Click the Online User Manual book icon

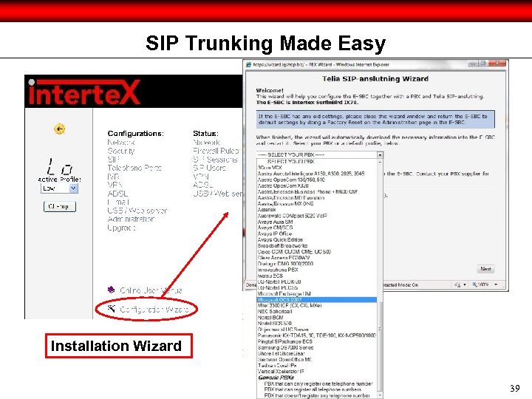pos(112,290)
